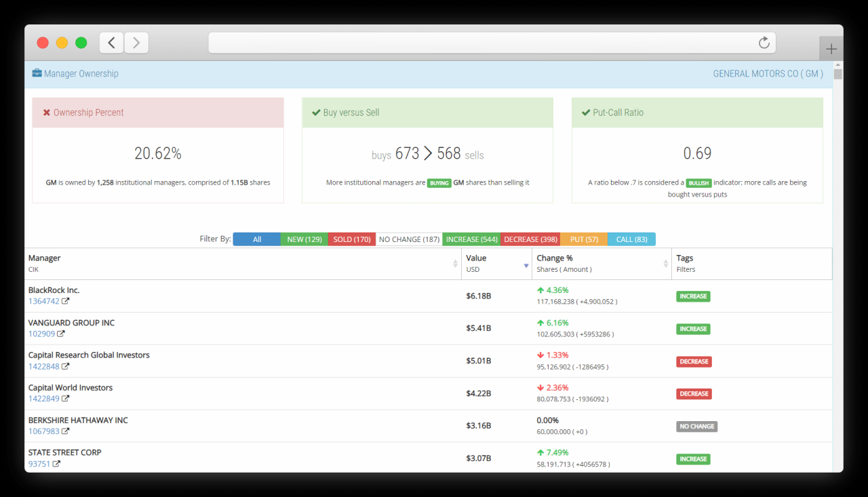
Task: Click the 20.62% ownership figure
Action: click(x=158, y=154)
